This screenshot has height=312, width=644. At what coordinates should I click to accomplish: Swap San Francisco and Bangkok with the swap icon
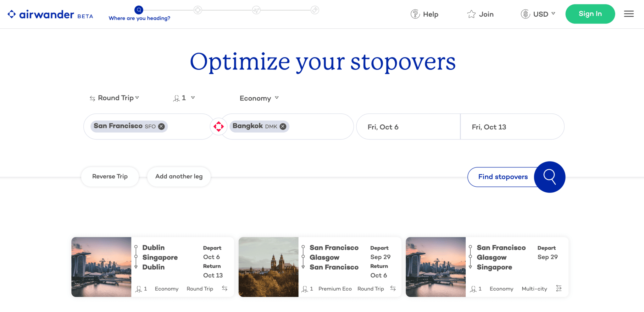[218, 126]
